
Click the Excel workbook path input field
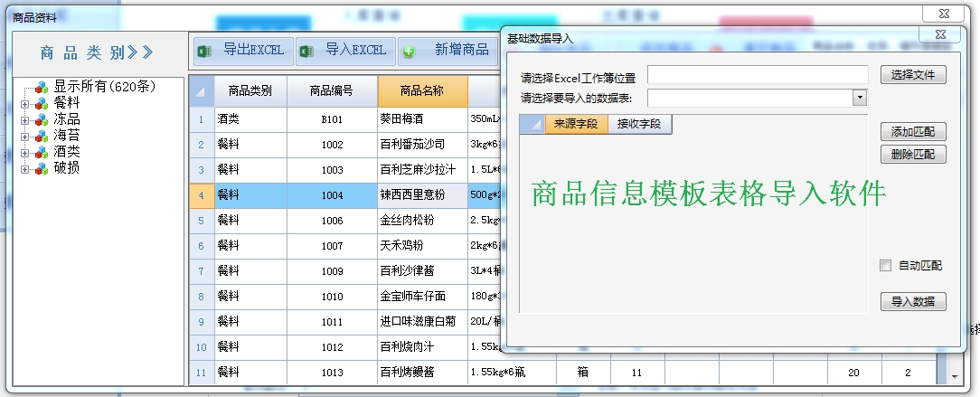coord(758,74)
